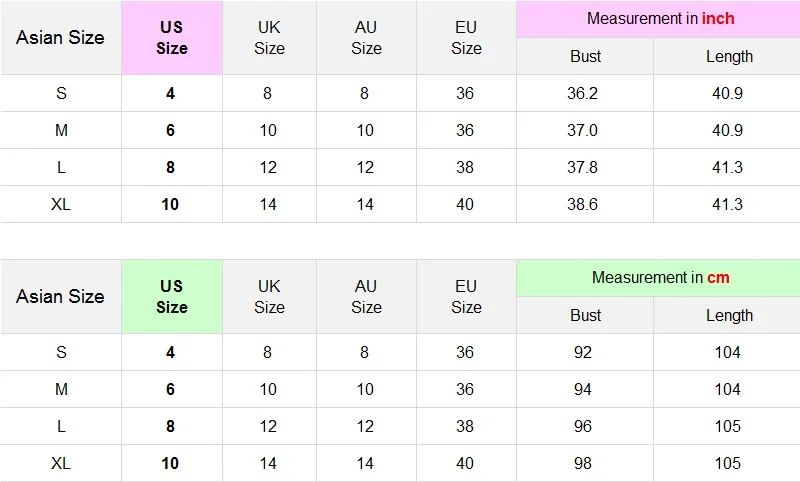Click the UK Size header in bottom table
The width and height of the screenshot is (800, 482).
[x=269, y=297]
